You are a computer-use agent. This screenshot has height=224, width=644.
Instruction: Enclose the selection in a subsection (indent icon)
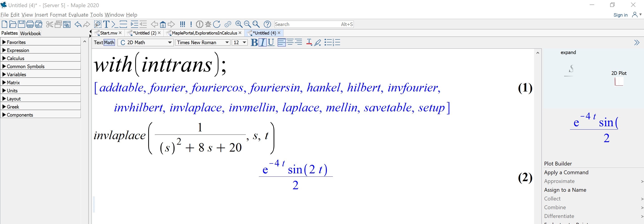click(x=135, y=24)
